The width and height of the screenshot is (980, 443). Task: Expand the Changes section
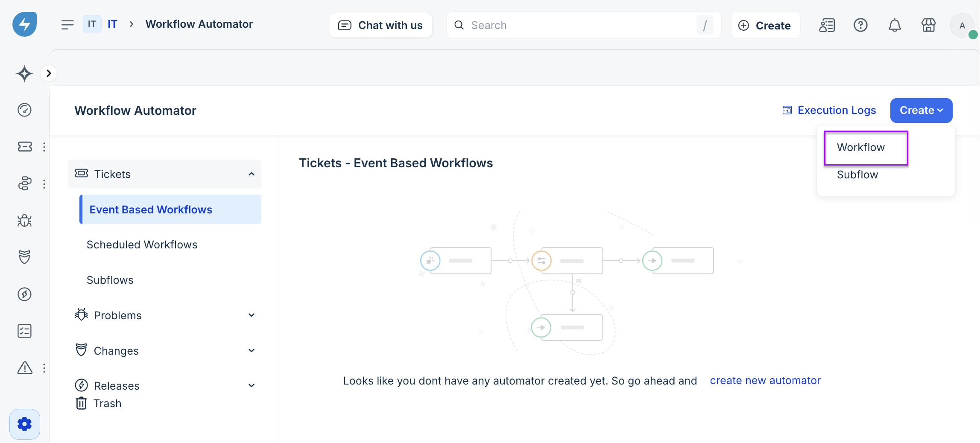[x=251, y=351]
